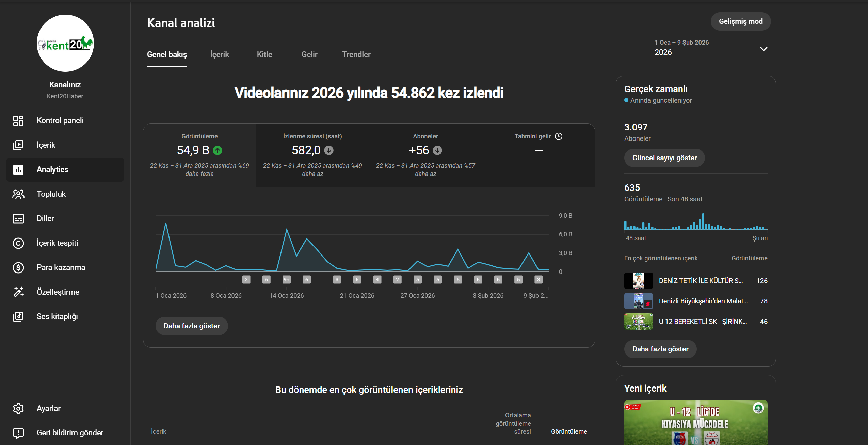This screenshot has width=868, height=445.
Task: Click the Kontrol paneli dashboard icon
Action: tap(18, 120)
